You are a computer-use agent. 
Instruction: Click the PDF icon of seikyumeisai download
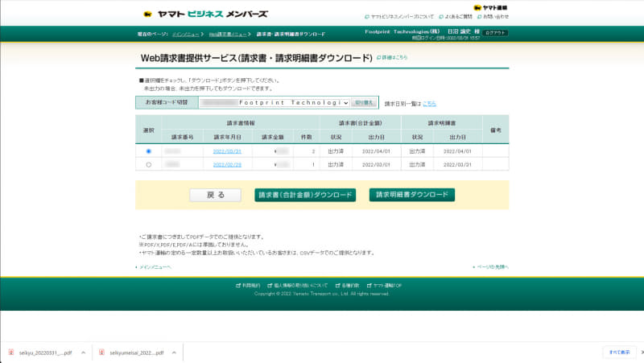[102, 353]
